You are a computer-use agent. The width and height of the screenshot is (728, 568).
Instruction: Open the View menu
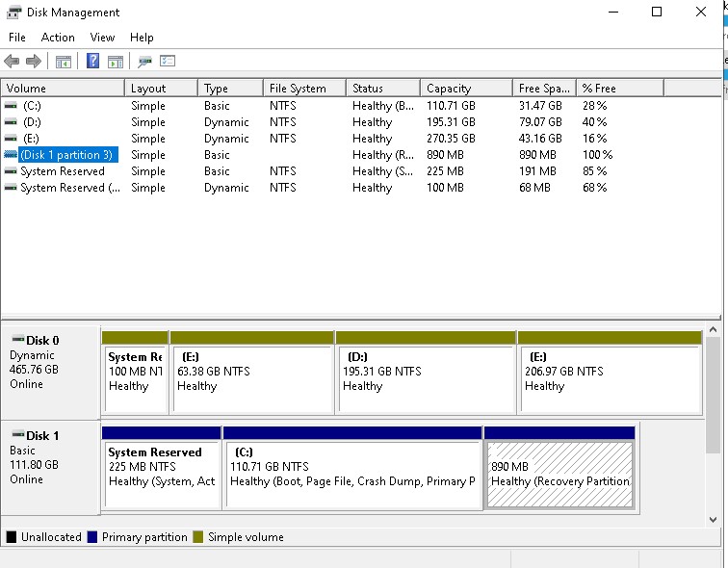point(102,38)
